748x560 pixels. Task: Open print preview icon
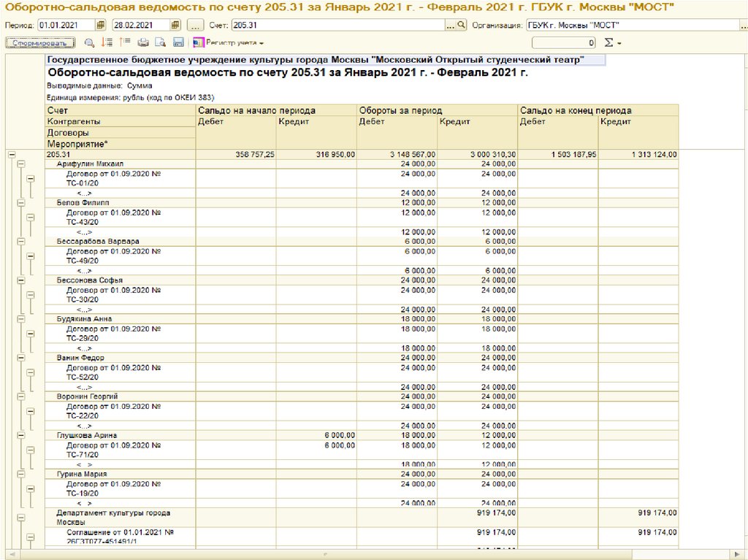(160, 44)
